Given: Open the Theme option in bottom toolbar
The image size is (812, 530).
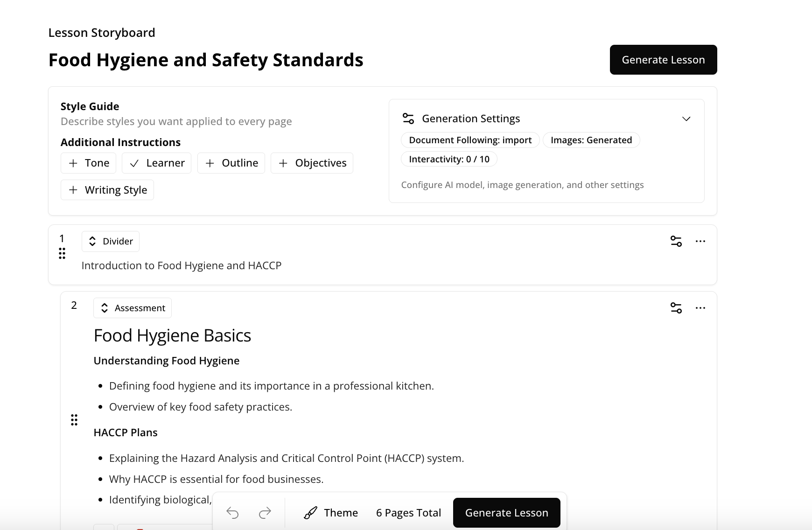Looking at the screenshot, I should tap(331, 513).
